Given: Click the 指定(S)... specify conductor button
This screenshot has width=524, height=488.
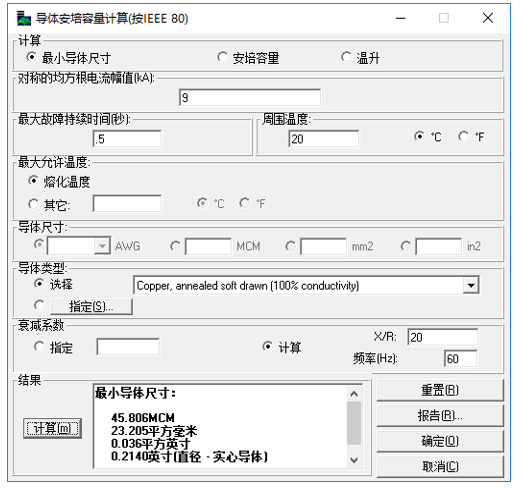Looking at the screenshot, I should (91, 306).
